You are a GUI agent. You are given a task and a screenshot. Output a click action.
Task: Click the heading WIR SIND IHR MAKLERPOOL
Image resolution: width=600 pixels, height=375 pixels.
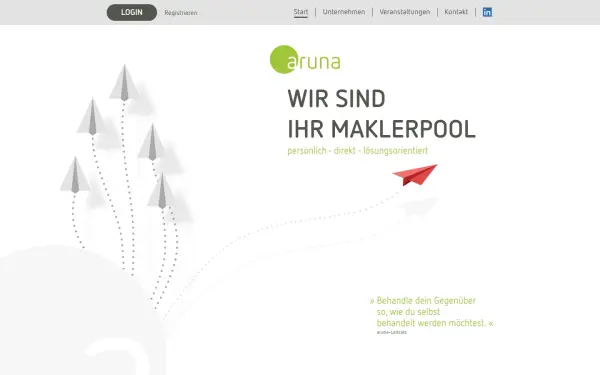pyautogui.click(x=382, y=114)
